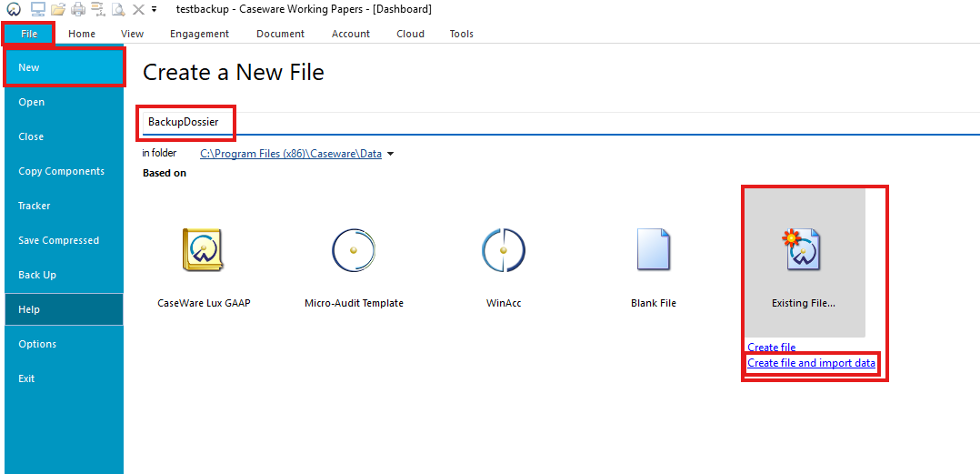Viewport: 980px width, 474px height.
Task: Click the document tree structure icon
Action: coord(97,9)
